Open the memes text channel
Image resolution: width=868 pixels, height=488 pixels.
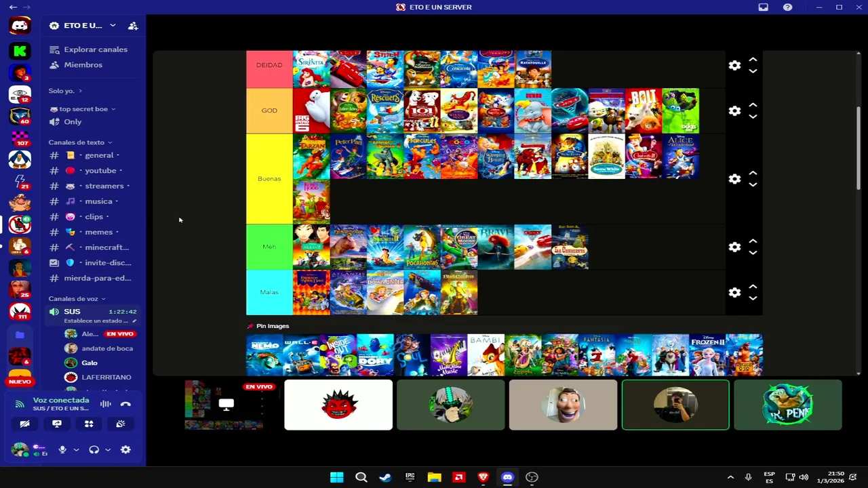point(91,232)
